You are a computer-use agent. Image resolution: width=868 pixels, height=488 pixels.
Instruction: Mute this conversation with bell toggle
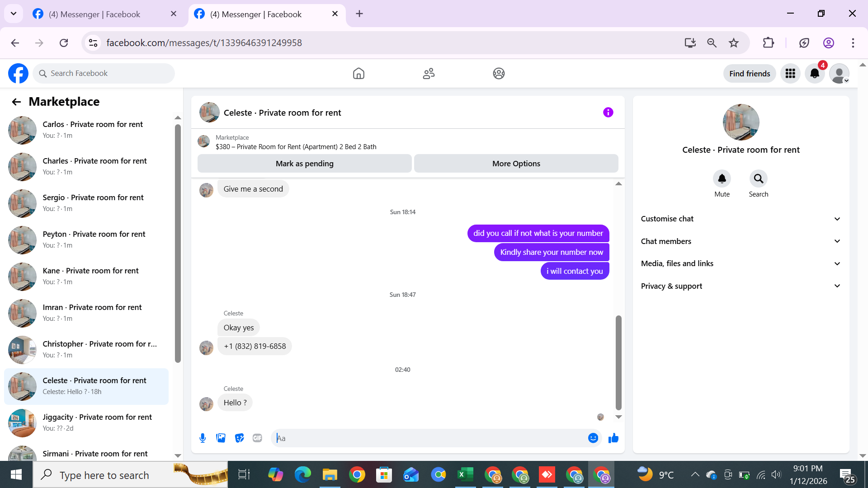pos(722,179)
